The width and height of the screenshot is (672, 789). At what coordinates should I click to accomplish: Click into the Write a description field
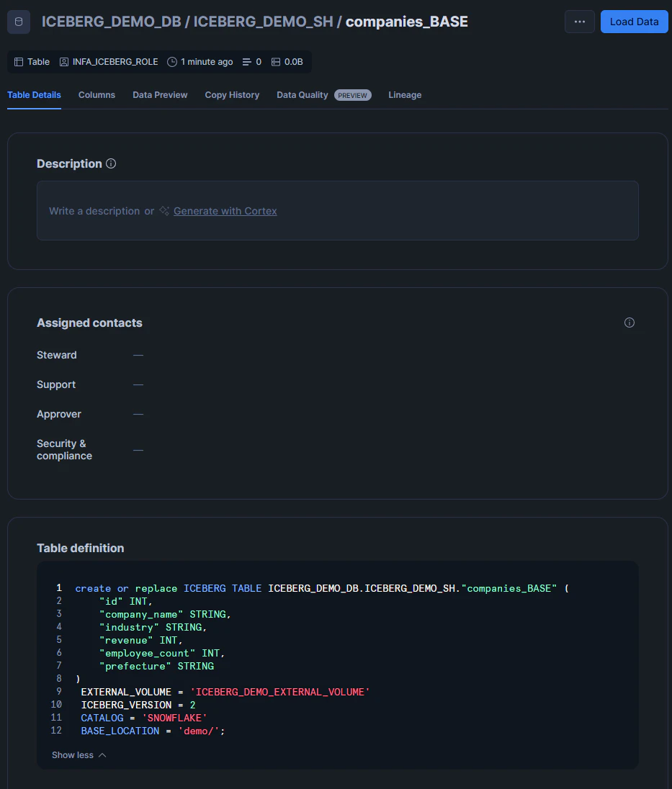[x=337, y=210]
